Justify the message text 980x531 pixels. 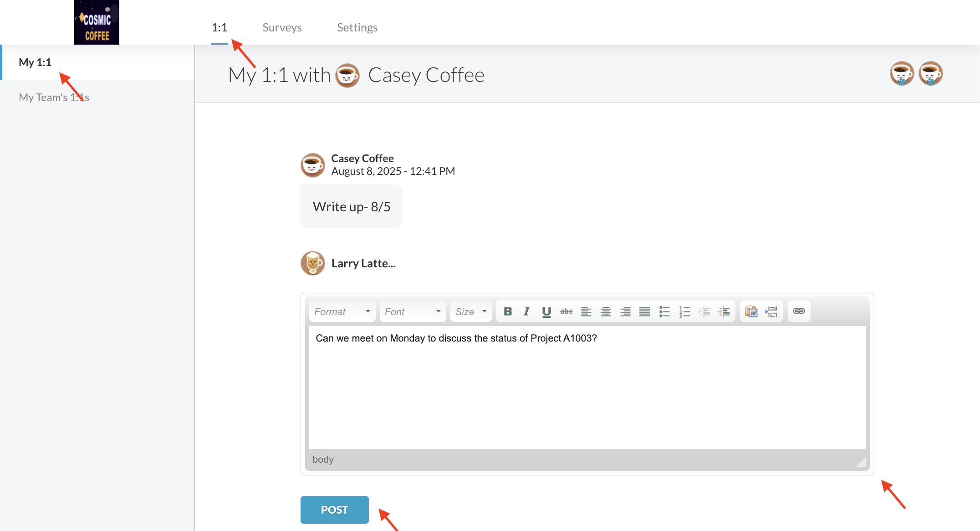pos(644,311)
